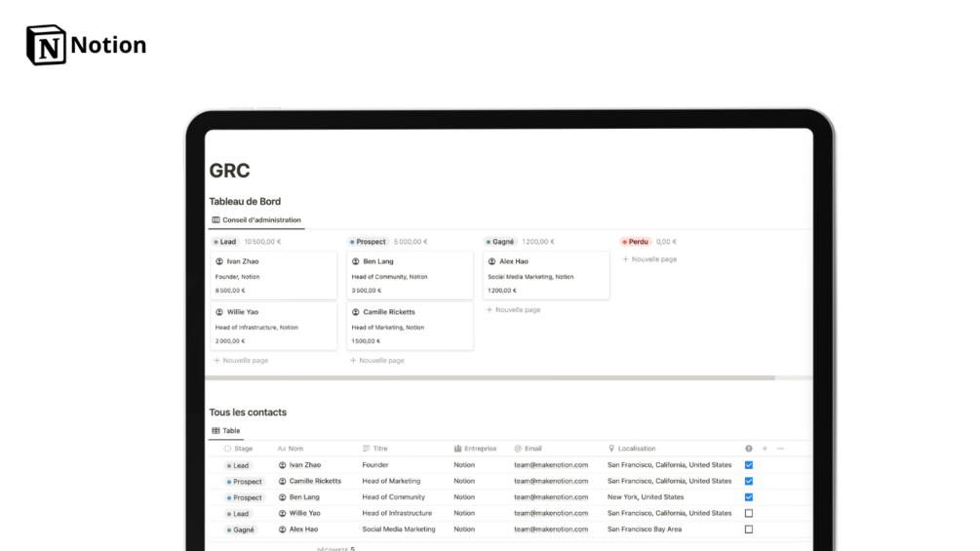Image resolution: width=980 pixels, height=551 pixels.
Task: Click the New York, United States cell
Action: 646,497
